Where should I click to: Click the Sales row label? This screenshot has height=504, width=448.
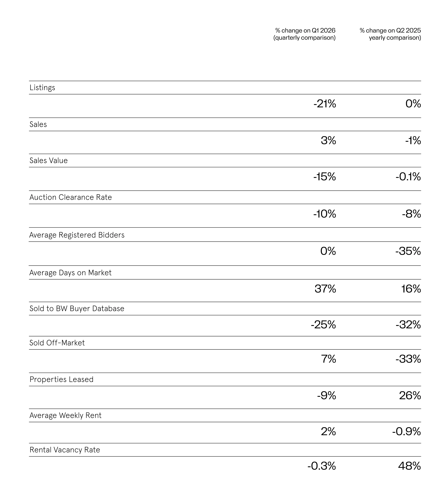[38, 124]
